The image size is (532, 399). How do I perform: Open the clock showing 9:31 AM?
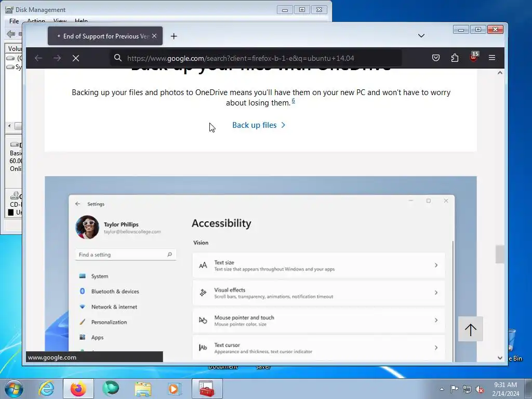(x=506, y=389)
